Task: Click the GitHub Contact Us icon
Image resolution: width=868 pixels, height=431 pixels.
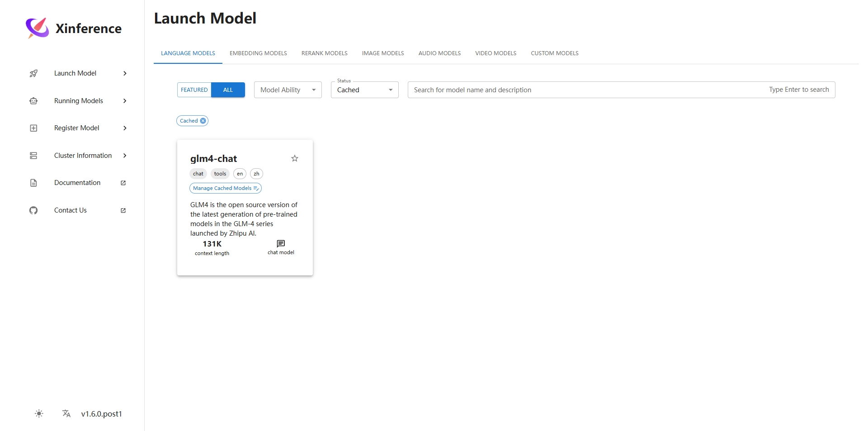Action: [x=33, y=210]
